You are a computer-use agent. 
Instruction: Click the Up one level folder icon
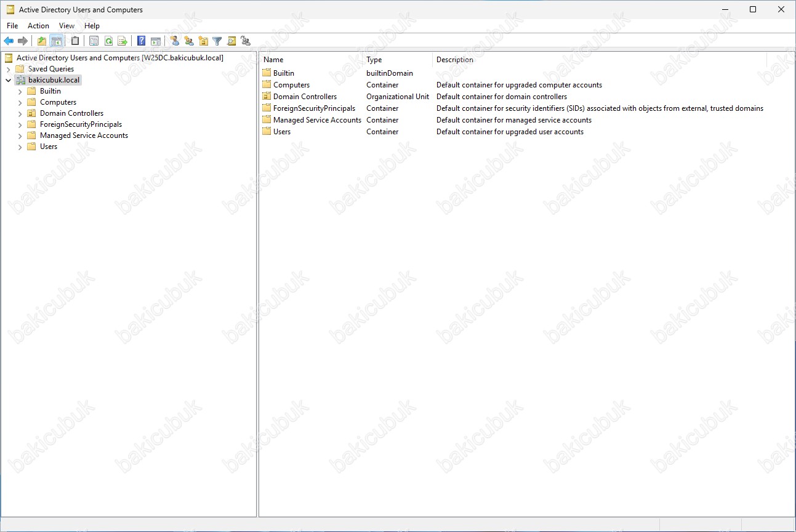pyautogui.click(x=42, y=41)
